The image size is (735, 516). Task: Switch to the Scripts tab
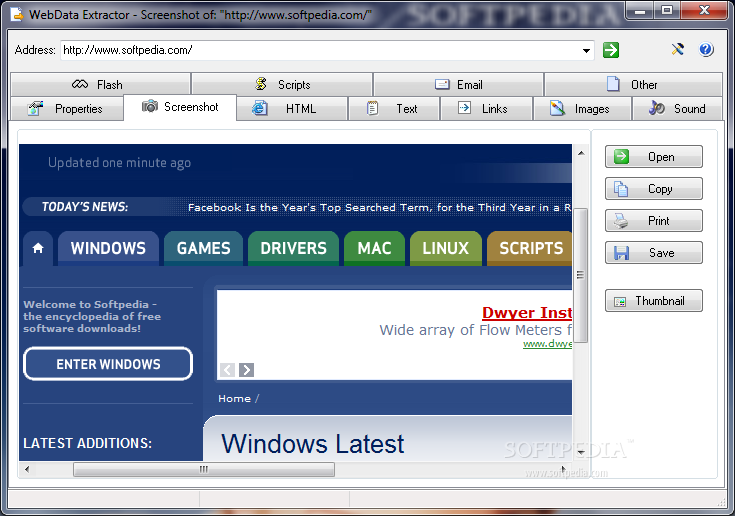(x=282, y=84)
